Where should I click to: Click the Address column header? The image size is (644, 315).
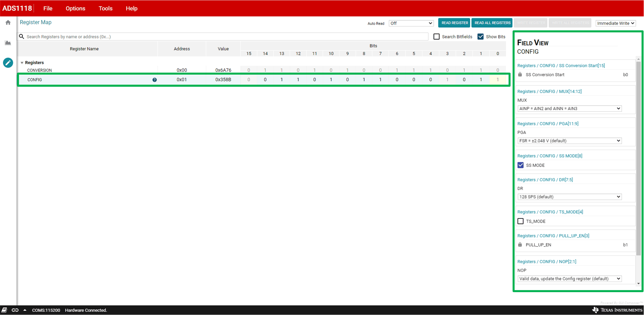click(182, 49)
